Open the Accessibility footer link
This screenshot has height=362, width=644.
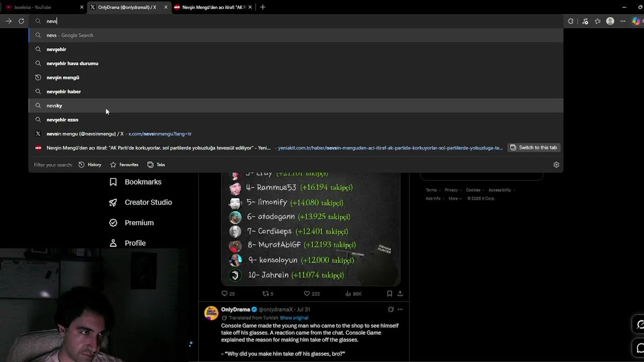pos(500,190)
